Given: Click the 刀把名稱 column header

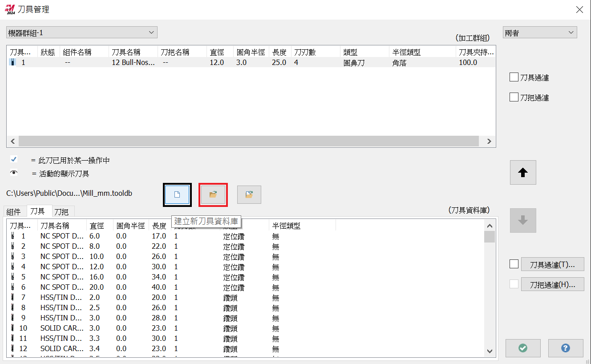Looking at the screenshot, I should click(182, 52).
